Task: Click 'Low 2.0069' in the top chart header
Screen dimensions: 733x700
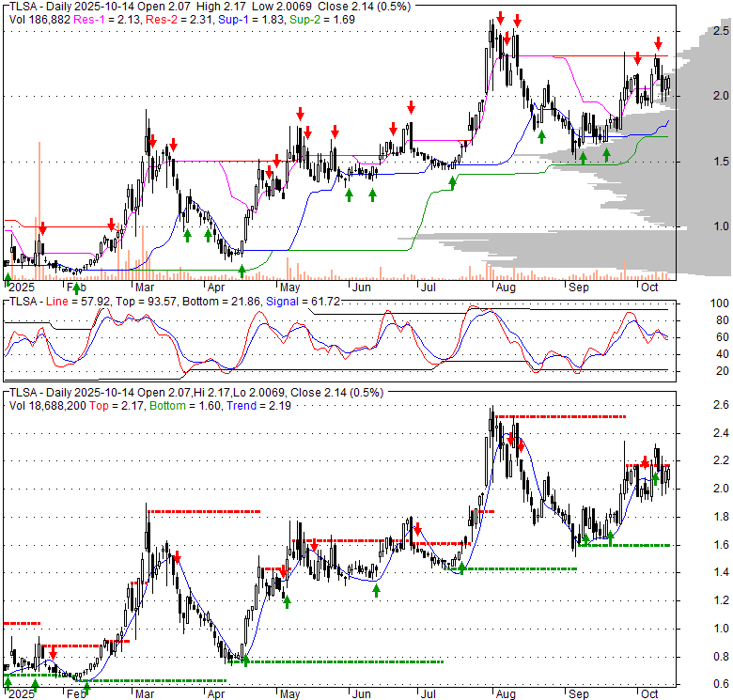Action: point(283,7)
